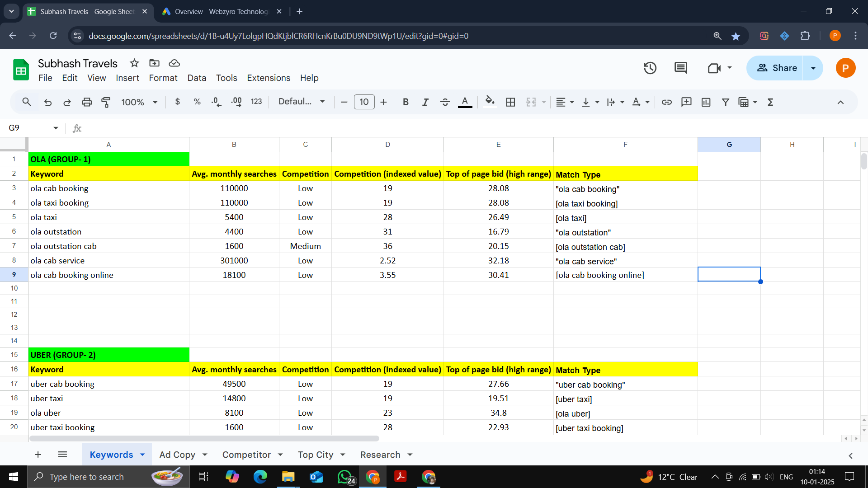Open the Google account avatar
The height and width of the screenshot is (488, 868).
click(x=845, y=68)
